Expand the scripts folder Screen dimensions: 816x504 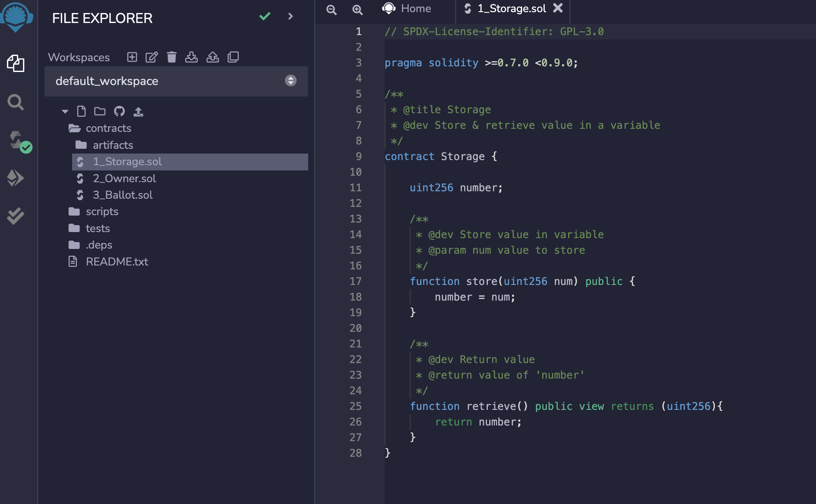tap(93, 212)
